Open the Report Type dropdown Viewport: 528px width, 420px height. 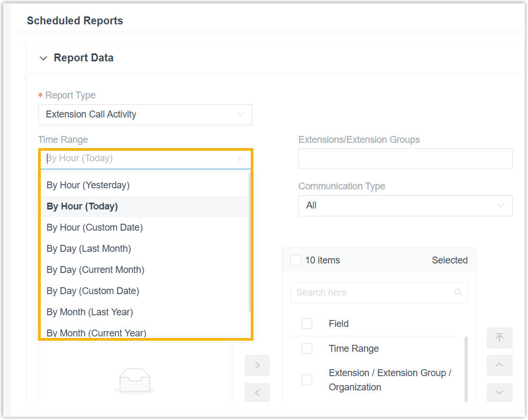pyautogui.click(x=145, y=114)
